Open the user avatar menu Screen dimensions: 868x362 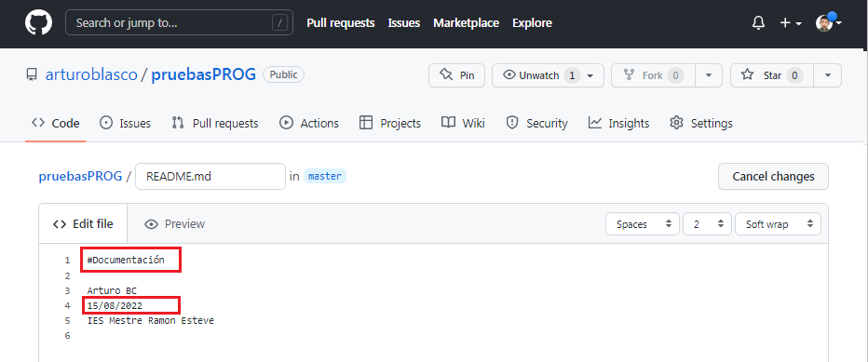pos(829,22)
